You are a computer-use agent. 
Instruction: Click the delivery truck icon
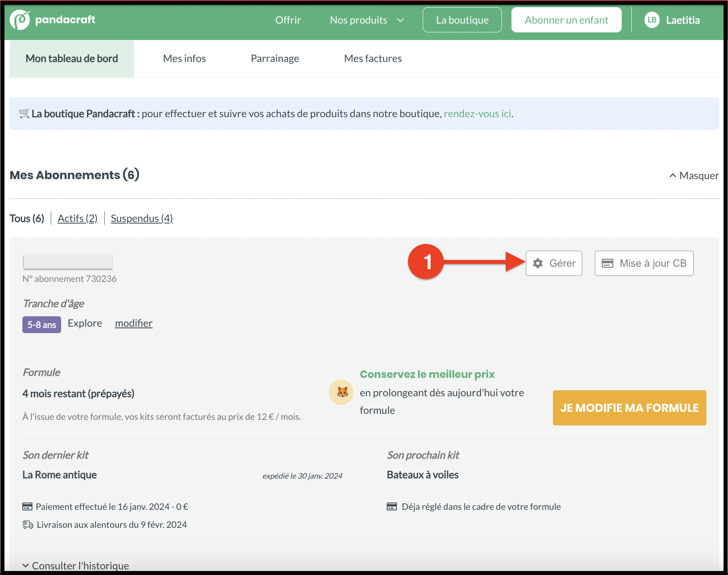click(x=28, y=525)
